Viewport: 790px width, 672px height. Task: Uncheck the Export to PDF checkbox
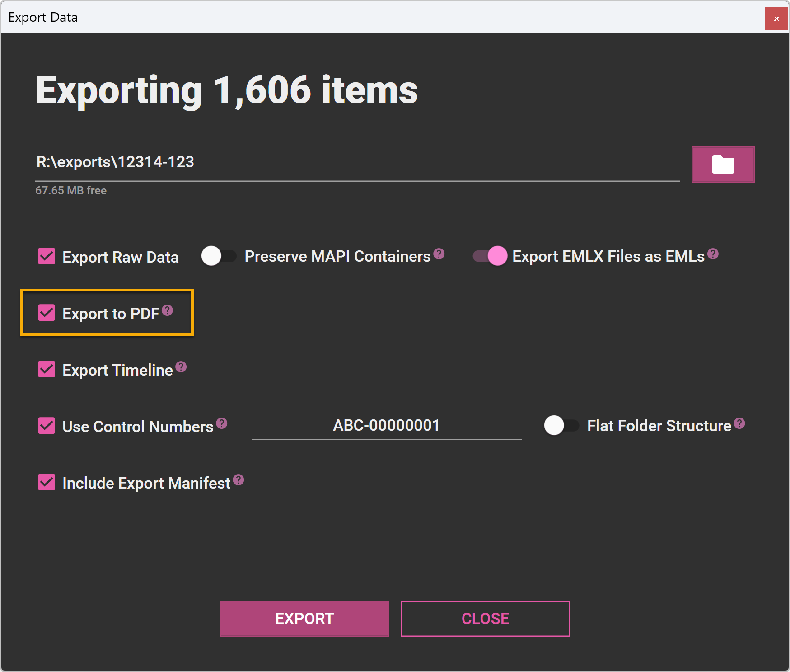pyautogui.click(x=47, y=313)
